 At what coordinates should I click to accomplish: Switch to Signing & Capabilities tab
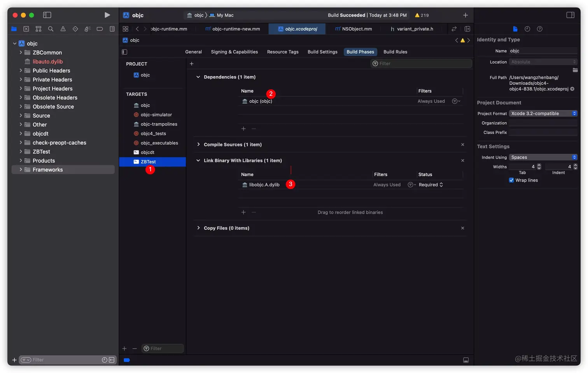click(x=234, y=52)
